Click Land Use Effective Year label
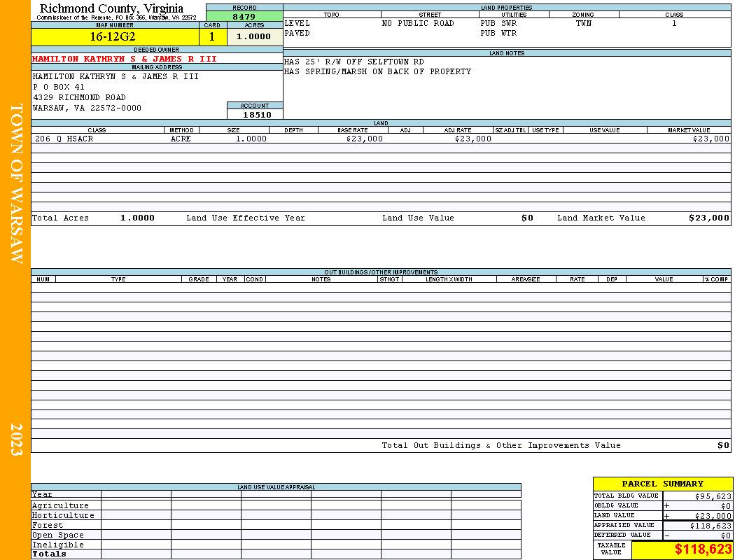This screenshot has height=560, width=735. (x=246, y=218)
